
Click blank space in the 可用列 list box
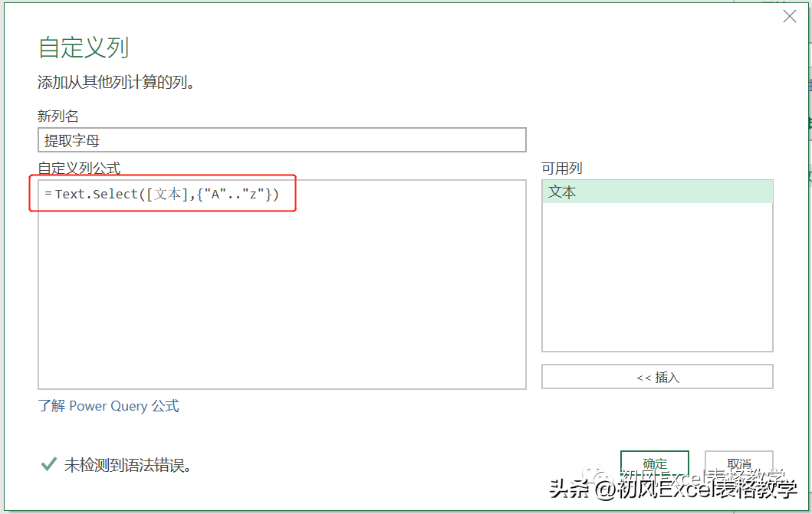[657, 277]
